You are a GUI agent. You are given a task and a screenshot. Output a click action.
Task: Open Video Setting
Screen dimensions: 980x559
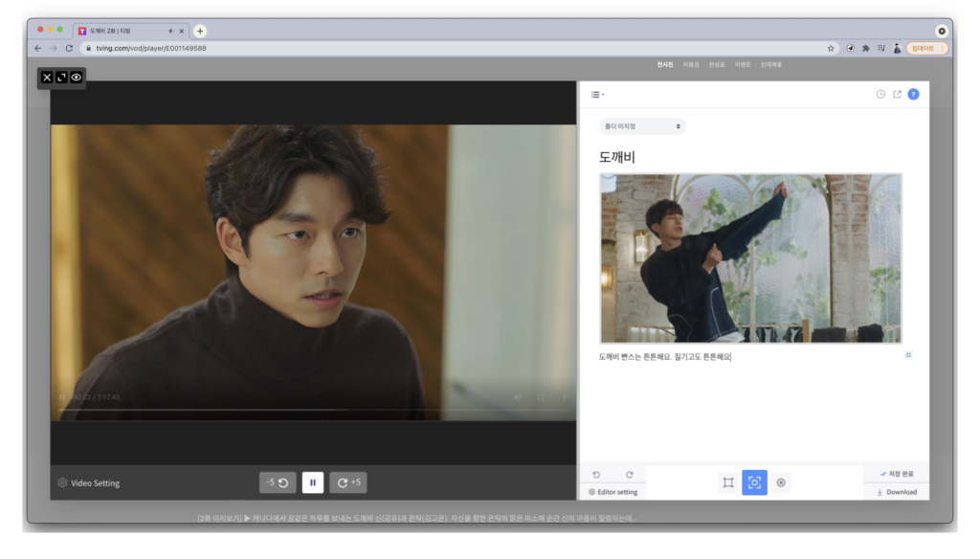[89, 482]
